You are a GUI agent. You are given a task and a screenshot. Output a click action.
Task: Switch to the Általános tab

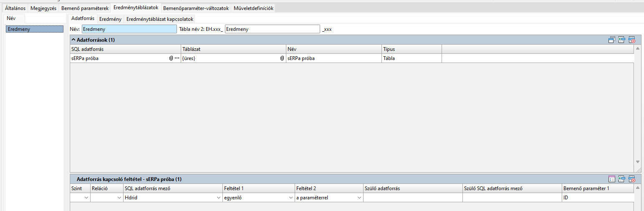click(15, 8)
